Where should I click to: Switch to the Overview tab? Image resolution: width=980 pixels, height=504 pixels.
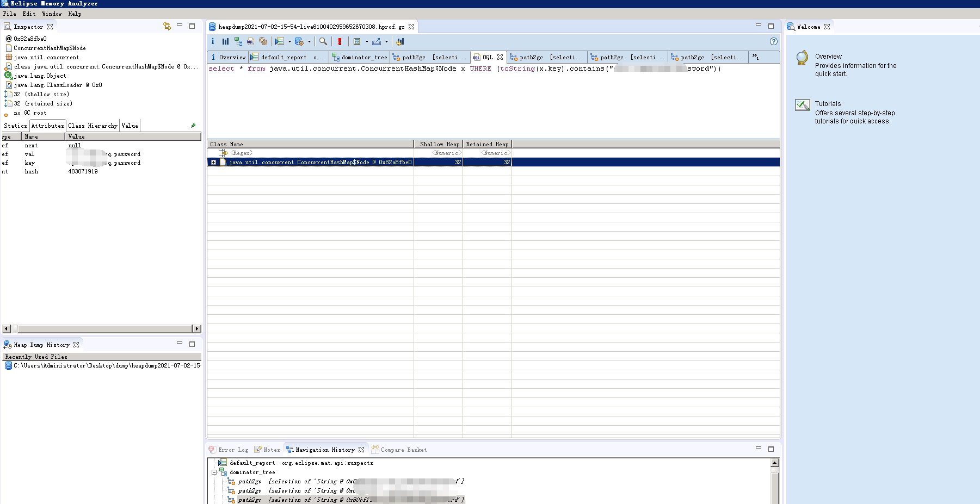click(x=228, y=57)
